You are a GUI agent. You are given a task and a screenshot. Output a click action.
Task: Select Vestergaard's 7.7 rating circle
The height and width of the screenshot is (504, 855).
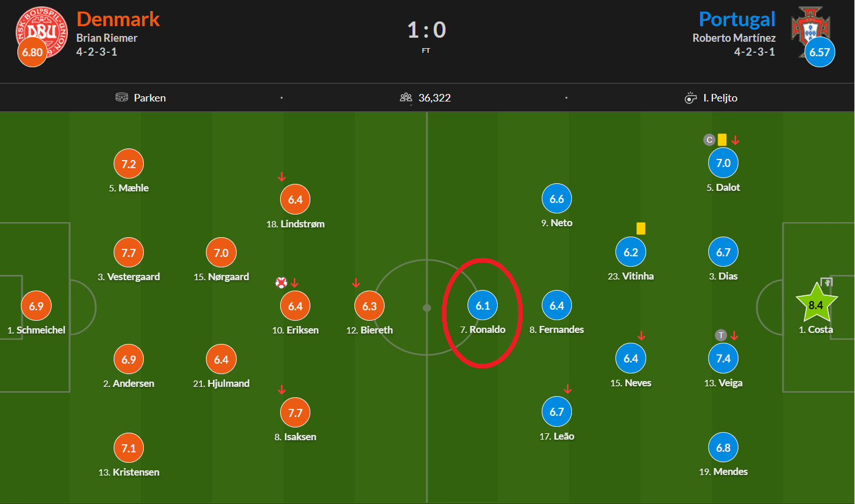coord(129,253)
